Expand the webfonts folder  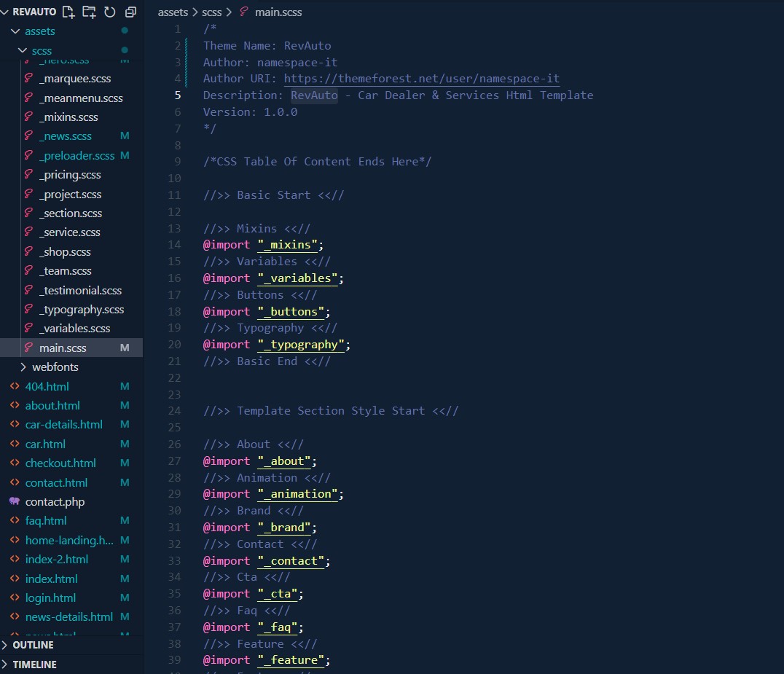(23, 367)
